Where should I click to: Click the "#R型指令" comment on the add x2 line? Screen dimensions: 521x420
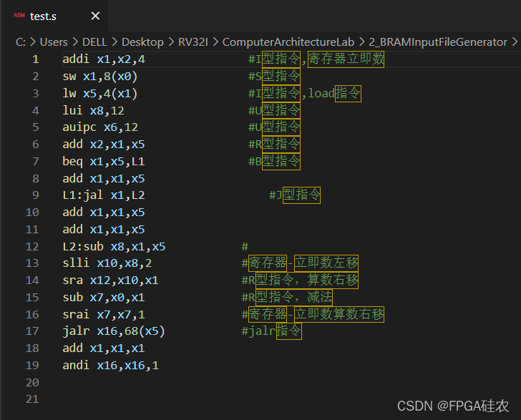[x=275, y=145]
